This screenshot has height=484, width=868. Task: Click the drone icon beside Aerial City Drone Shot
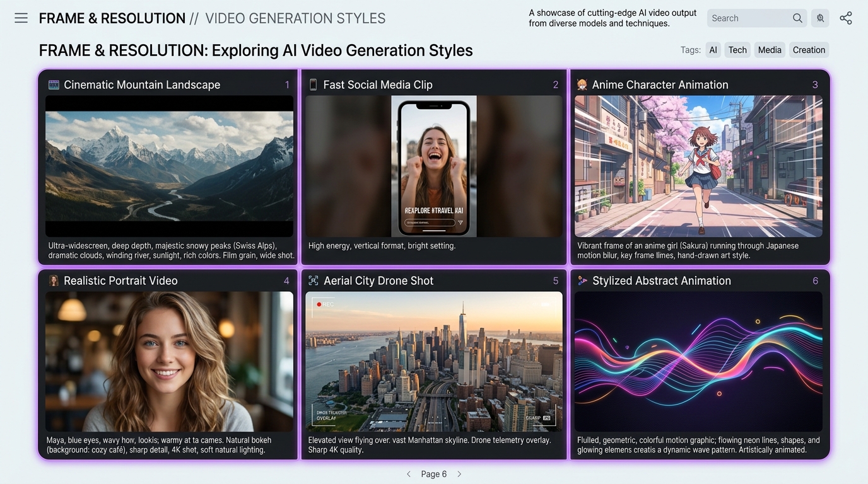click(313, 281)
